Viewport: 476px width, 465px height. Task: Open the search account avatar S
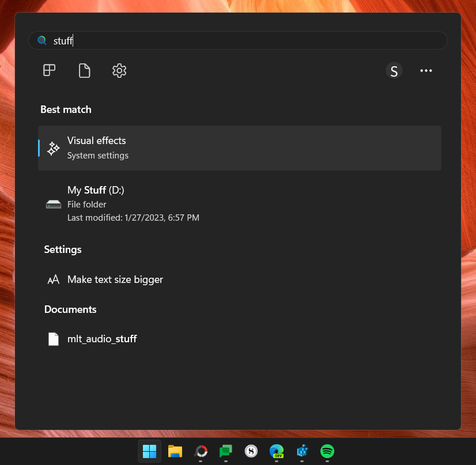pos(394,70)
